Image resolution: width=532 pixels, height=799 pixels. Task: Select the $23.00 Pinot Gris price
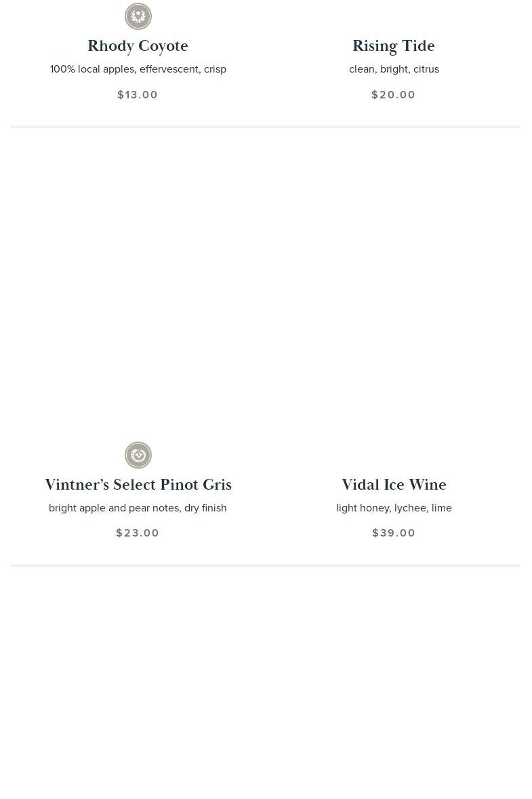point(138,532)
